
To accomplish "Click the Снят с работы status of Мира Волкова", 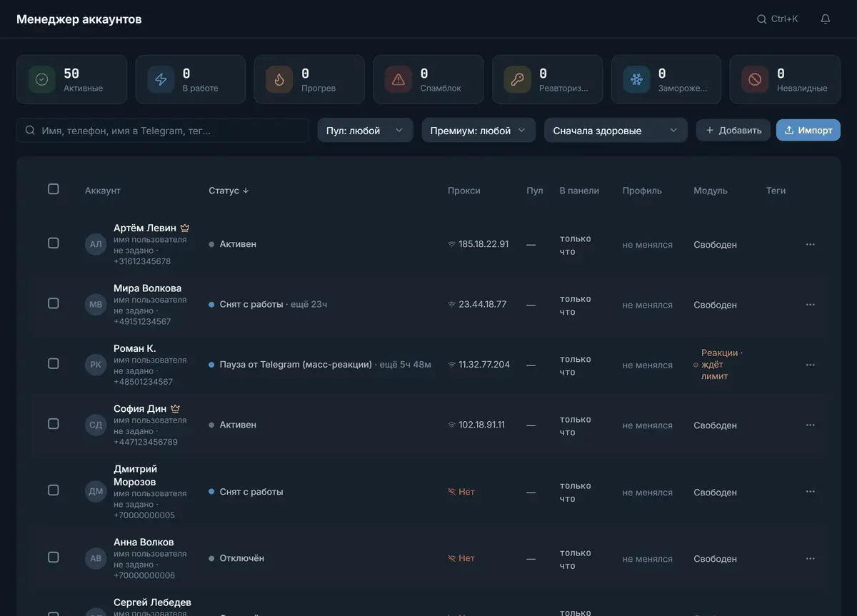I will pos(251,304).
